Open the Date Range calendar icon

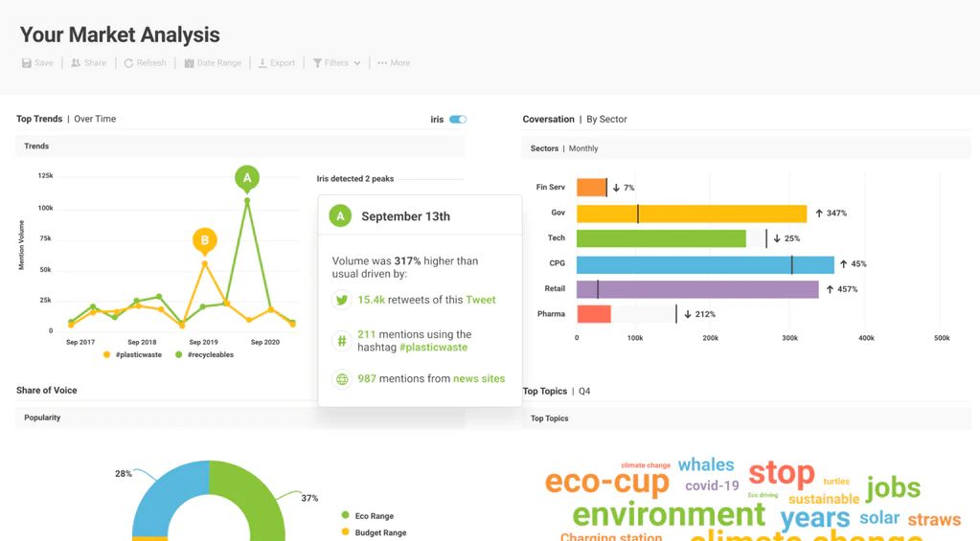[189, 63]
